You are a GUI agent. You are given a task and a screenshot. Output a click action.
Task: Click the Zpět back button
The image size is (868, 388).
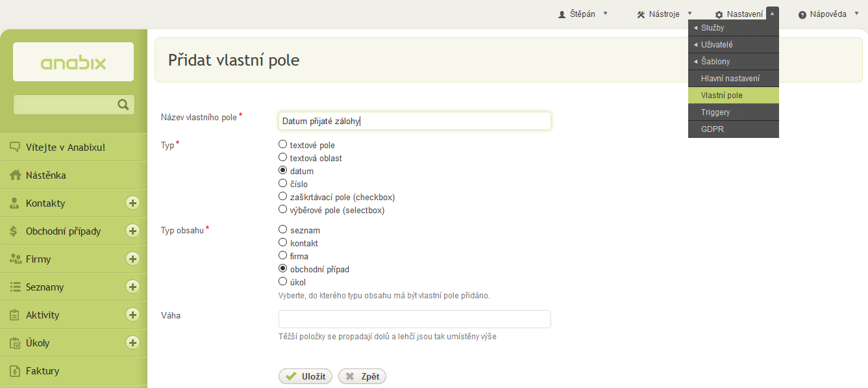[x=362, y=376]
